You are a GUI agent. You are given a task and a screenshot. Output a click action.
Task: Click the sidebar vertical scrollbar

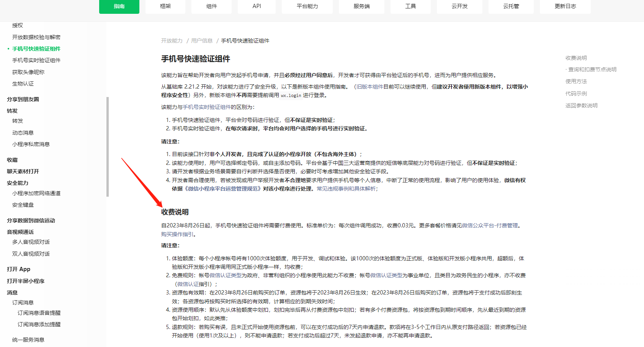(108, 147)
